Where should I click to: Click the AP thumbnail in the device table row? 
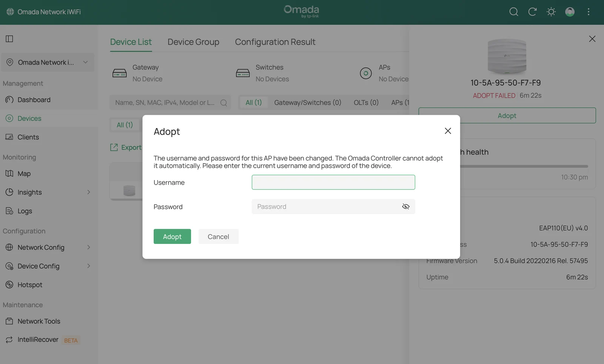[x=129, y=190]
